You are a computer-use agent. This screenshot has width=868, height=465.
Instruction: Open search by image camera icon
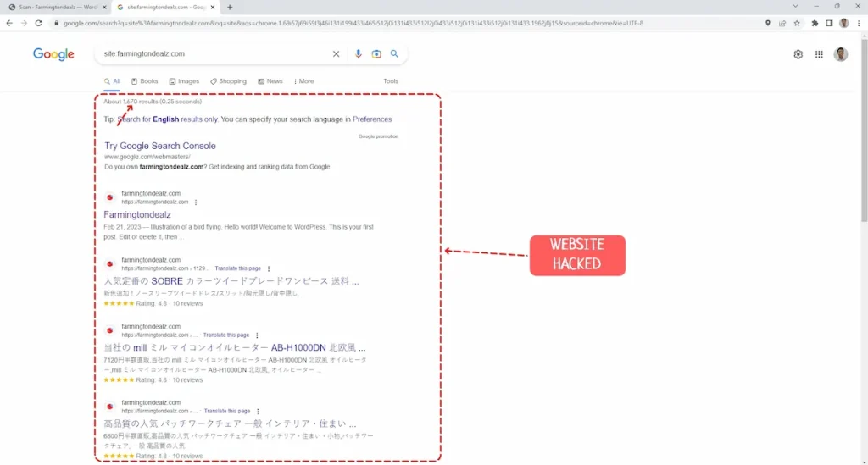(x=376, y=53)
